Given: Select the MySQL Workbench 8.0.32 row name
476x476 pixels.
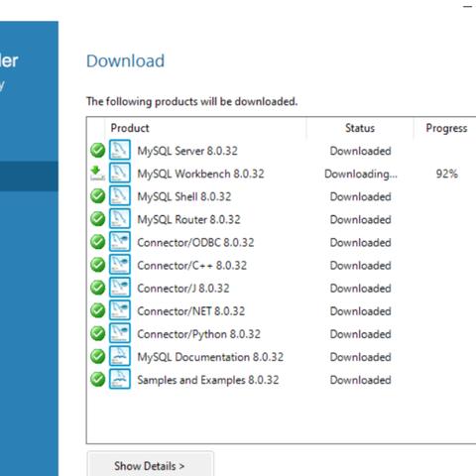Looking at the screenshot, I should (200, 174).
